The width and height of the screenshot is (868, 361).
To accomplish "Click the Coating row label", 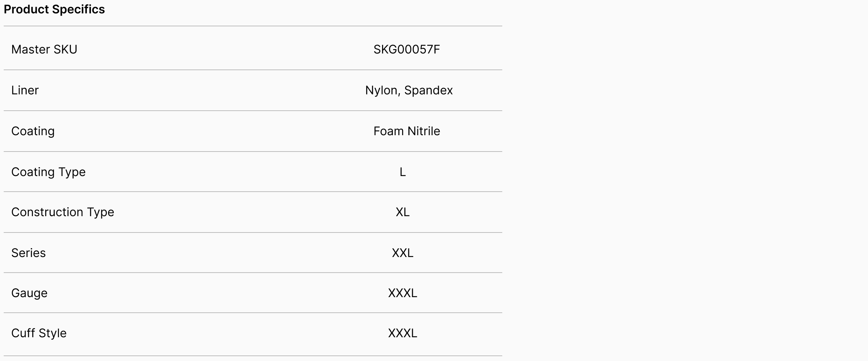I will (33, 131).
